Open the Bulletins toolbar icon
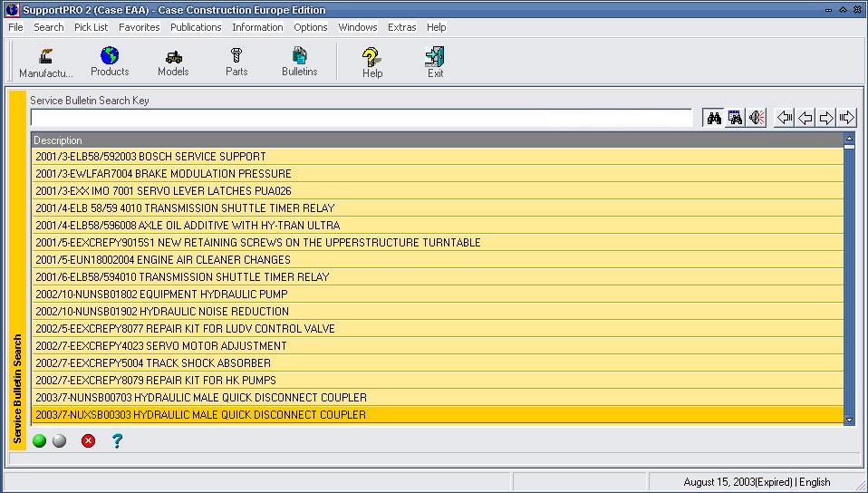868x493 pixels. pyautogui.click(x=300, y=62)
